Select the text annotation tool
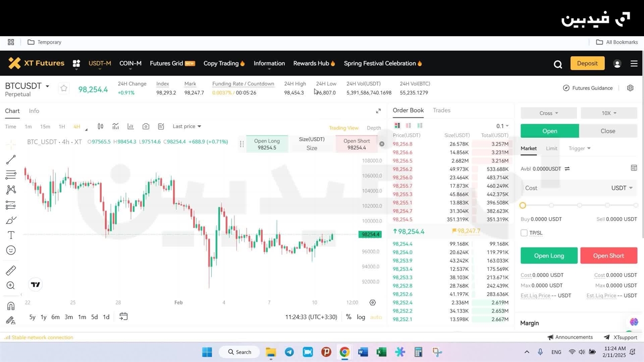Screen dimensions: 644x362 click(x=11, y=235)
